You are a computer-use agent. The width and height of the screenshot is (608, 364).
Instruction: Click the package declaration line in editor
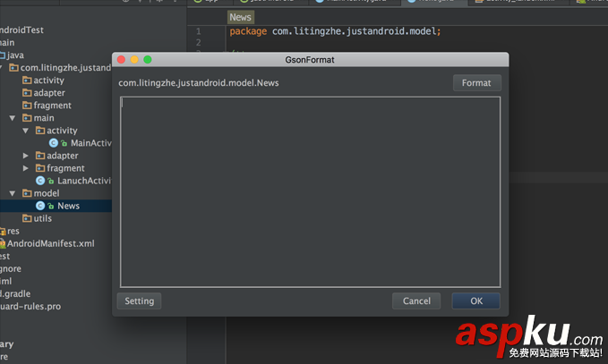[x=335, y=31]
